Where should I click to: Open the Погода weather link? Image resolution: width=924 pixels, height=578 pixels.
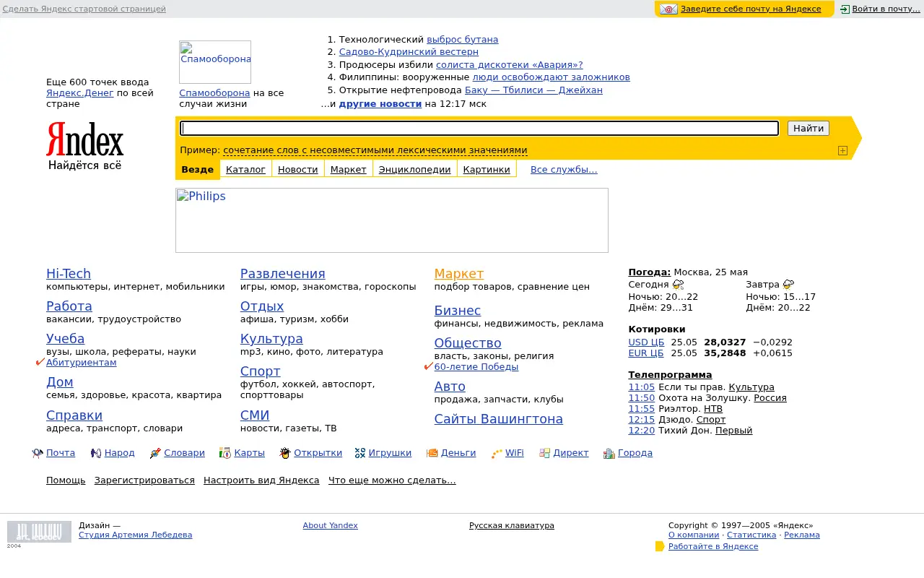(650, 272)
